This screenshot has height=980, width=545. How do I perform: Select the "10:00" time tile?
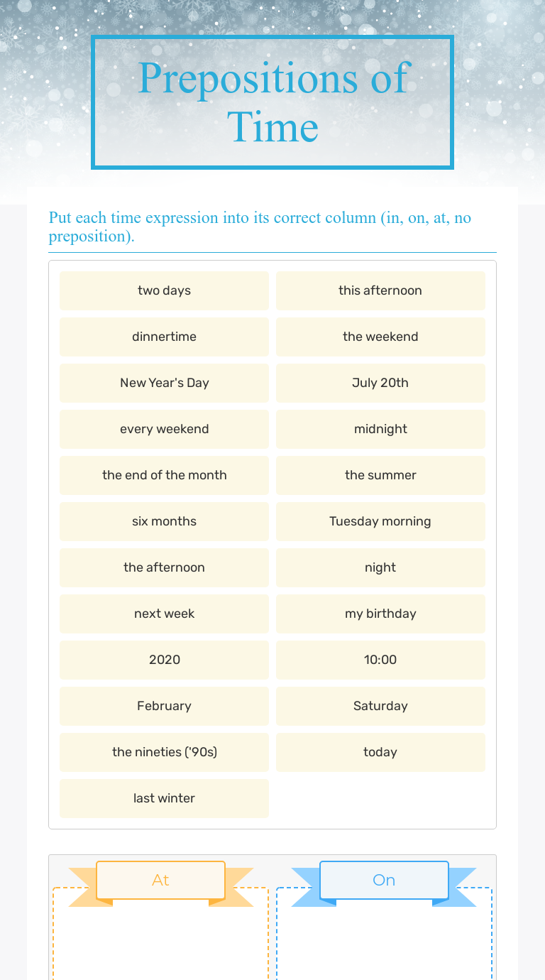(380, 660)
